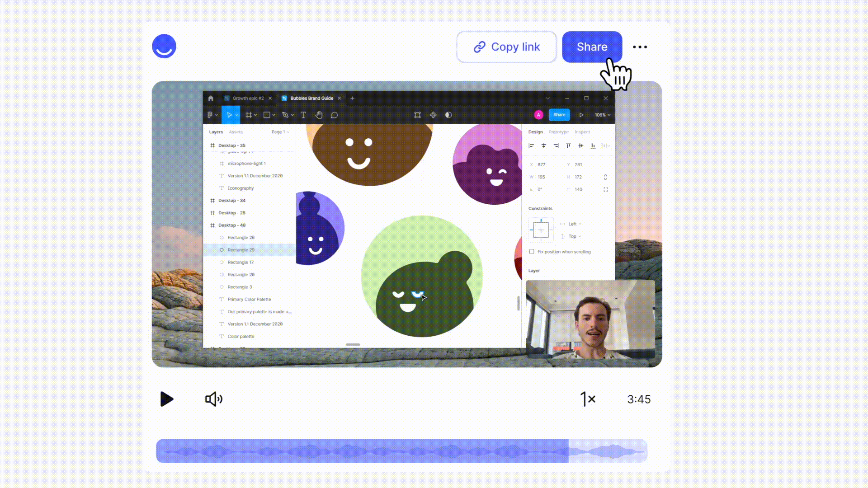Open the 106% zoom dropdown

[602, 115]
